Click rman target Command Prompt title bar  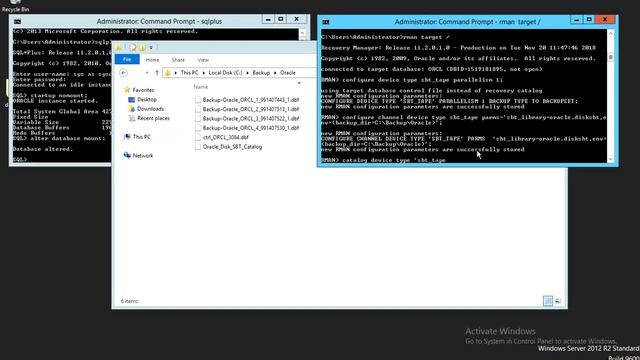(467, 22)
